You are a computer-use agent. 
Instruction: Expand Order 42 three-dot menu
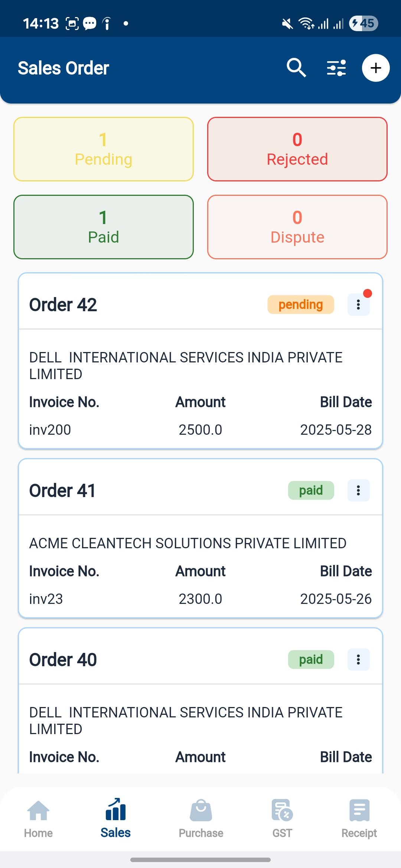[x=358, y=305]
